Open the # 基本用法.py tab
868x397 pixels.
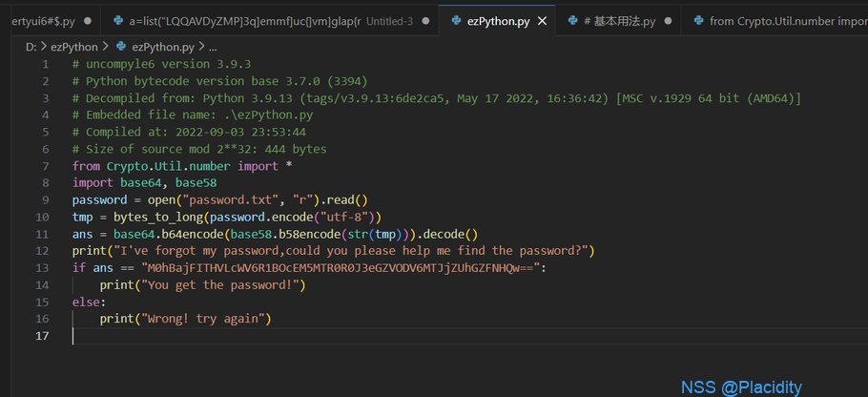[x=619, y=21]
